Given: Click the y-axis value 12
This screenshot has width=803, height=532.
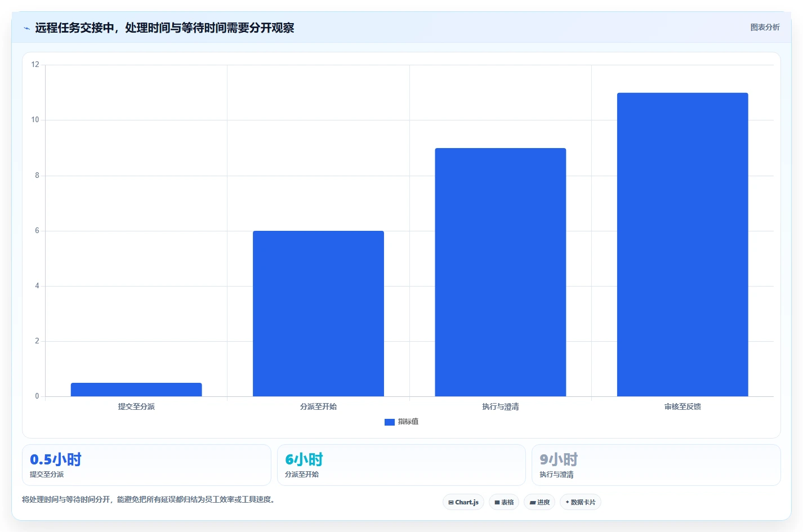Looking at the screenshot, I should click(35, 65).
